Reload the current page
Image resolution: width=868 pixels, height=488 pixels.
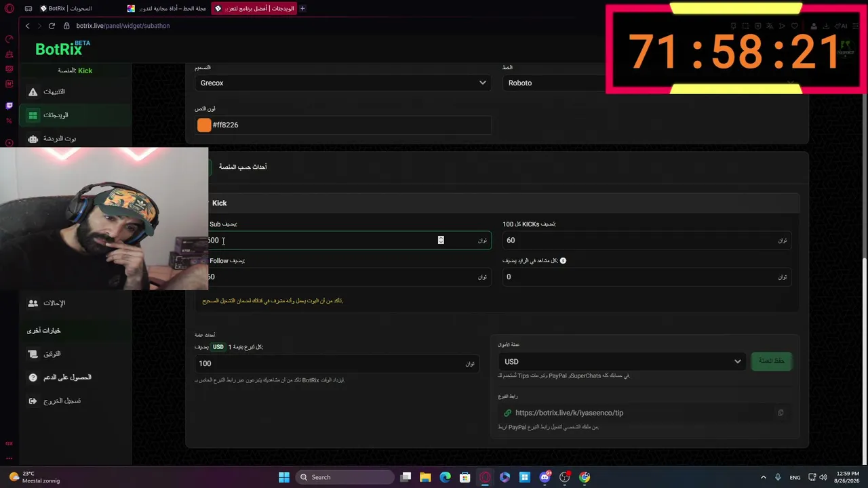[52, 26]
